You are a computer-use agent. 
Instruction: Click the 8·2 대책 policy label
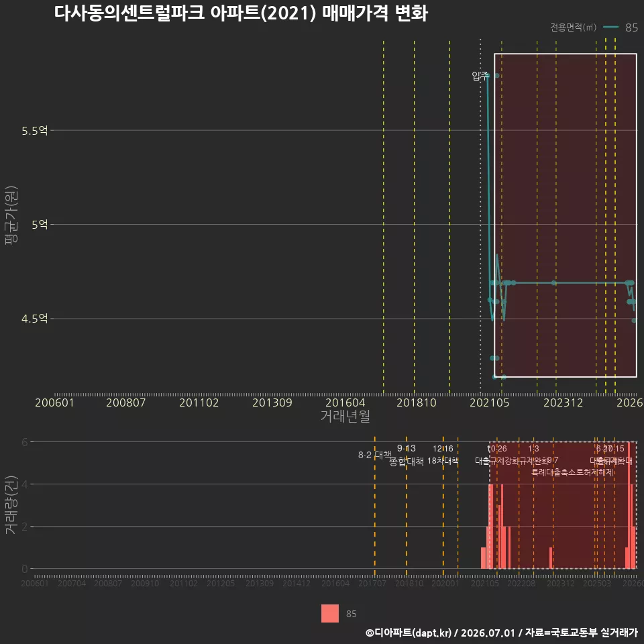click(x=374, y=455)
